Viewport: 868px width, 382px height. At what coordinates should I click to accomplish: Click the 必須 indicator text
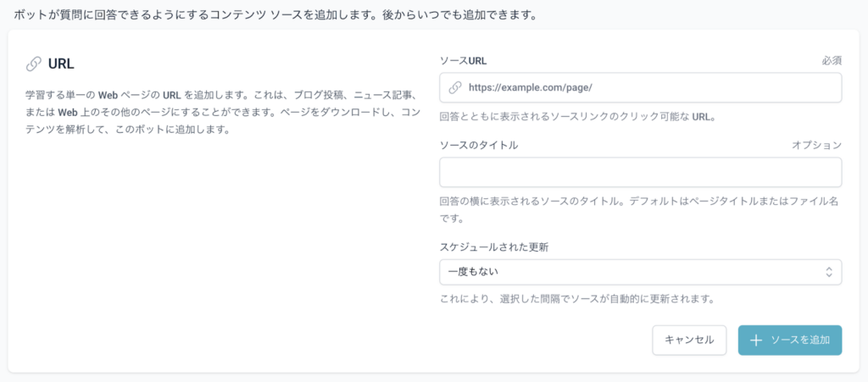(x=831, y=61)
